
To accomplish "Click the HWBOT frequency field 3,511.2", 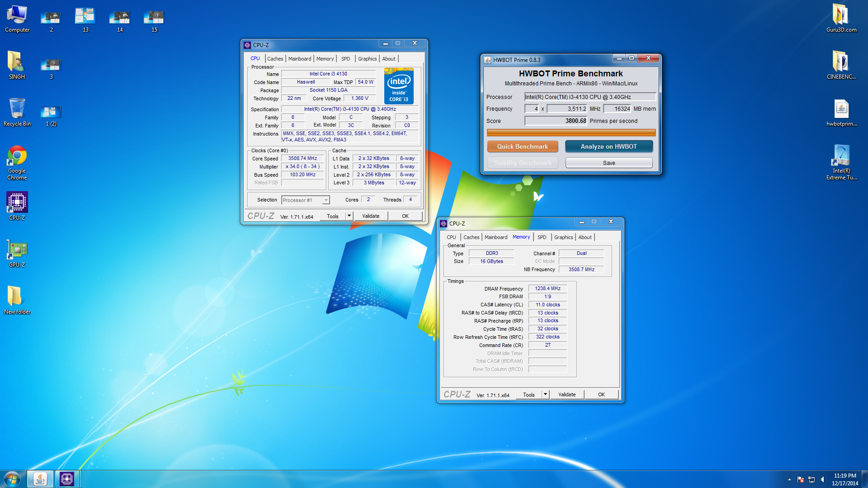I will pos(567,108).
